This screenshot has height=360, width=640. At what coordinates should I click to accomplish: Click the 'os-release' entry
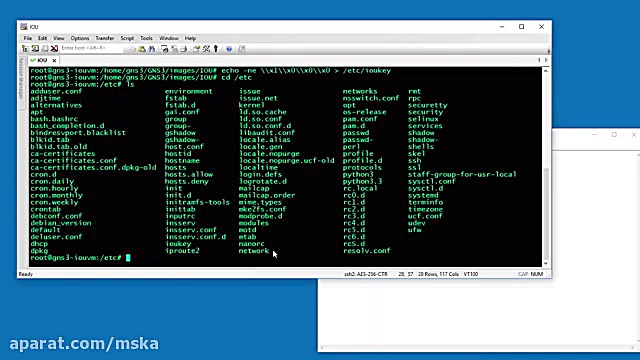[364, 112]
